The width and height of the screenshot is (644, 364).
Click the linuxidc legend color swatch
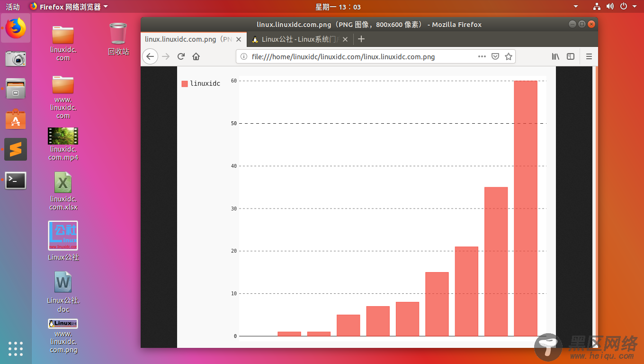pos(185,84)
